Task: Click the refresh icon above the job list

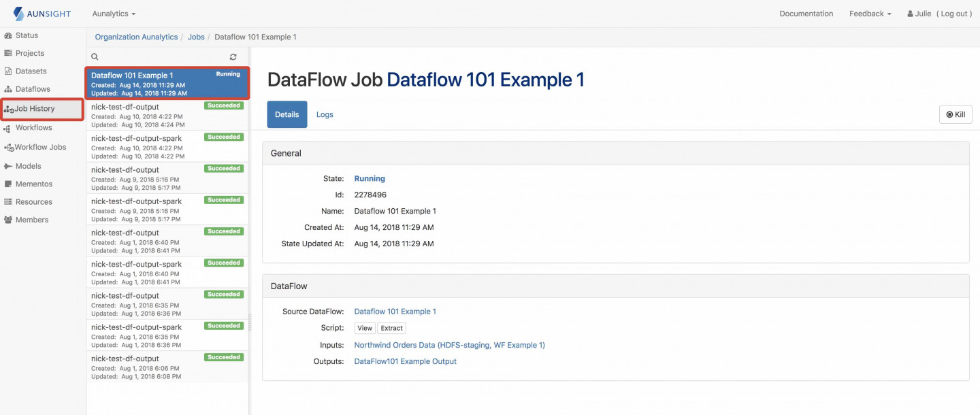Action: 233,57
